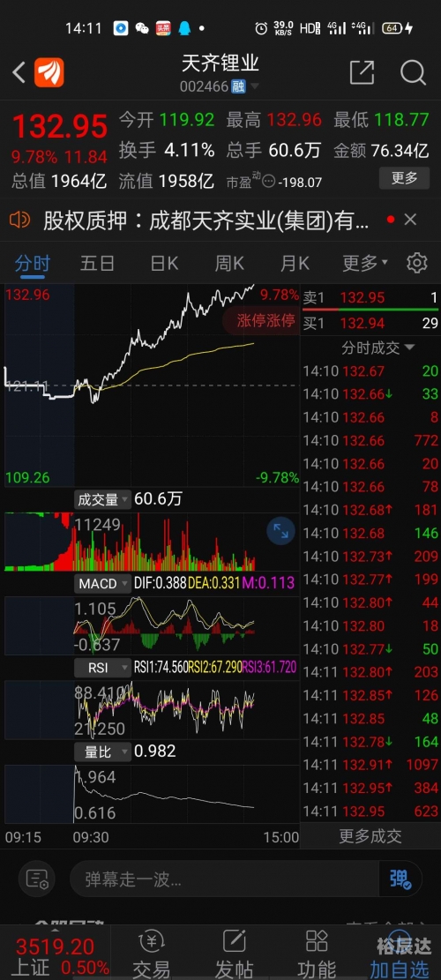441x980 pixels.
Task: Open the 发帖 post icon
Action: click(x=235, y=954)
